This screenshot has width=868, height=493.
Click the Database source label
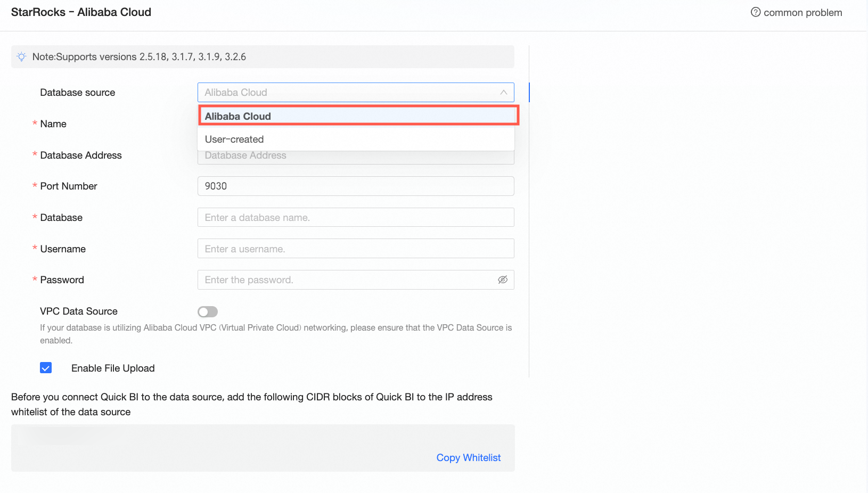(78, 93)
